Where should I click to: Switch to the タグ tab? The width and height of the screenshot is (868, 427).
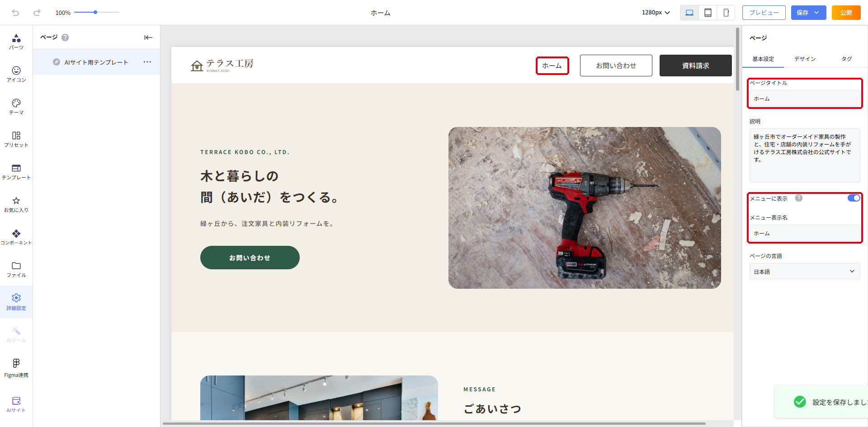click(x=847, y=59)
